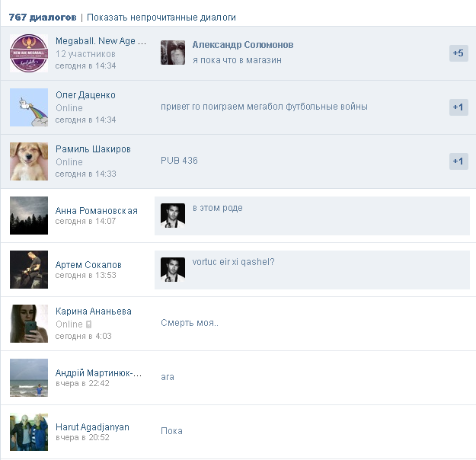Click +1 badge in Олег Даценко dialog
Image resolution: width=476 pixels, height=460 pixels.
[x=458, y=107]
